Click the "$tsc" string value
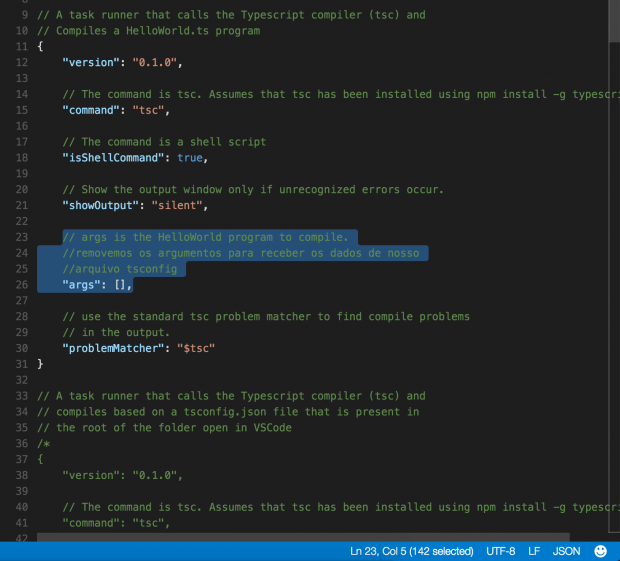The image size is (620, 561). pyautogui.click(x=196, y=348)
